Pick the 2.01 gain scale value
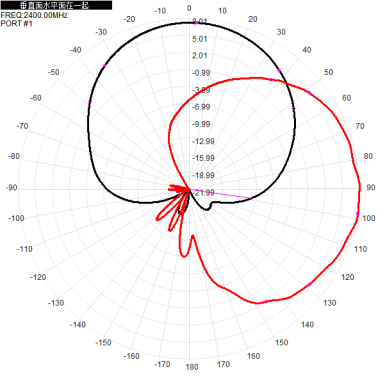 [200, 55]
